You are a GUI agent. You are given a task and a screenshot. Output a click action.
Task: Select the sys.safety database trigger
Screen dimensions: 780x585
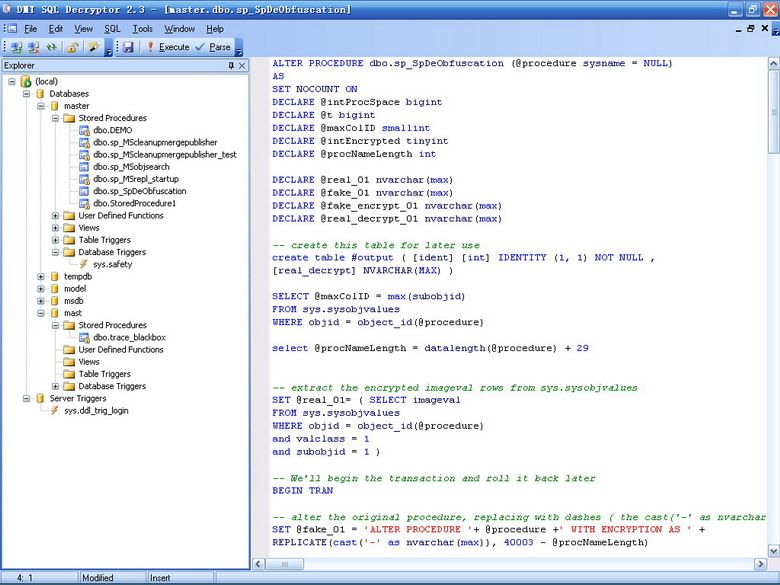[112, 264]
